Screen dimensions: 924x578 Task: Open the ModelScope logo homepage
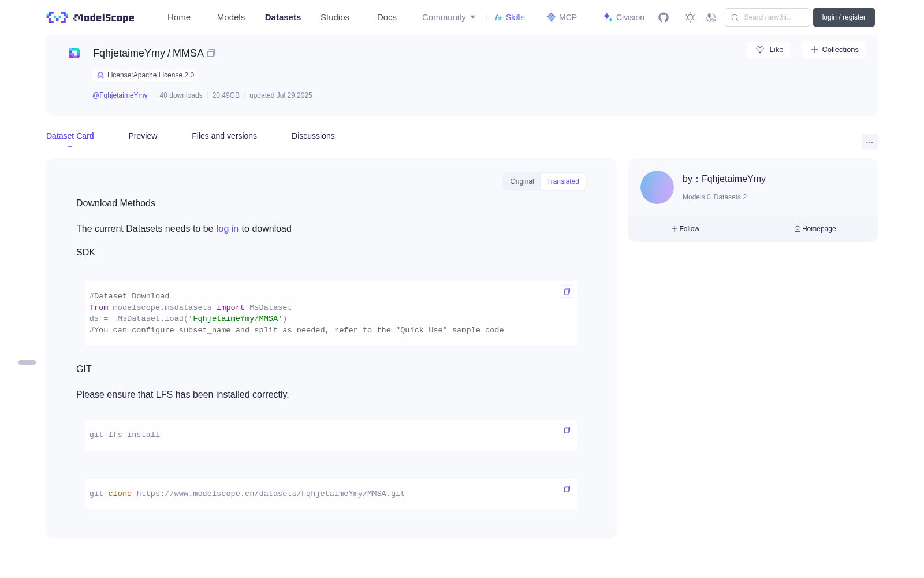[x=90, y=17]
